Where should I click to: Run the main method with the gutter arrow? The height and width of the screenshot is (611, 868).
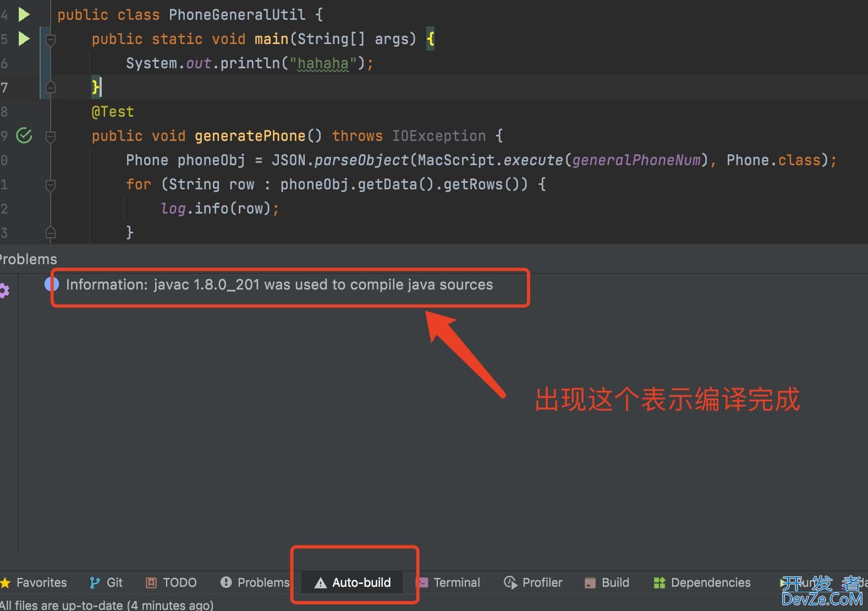[x=24, y=39]
